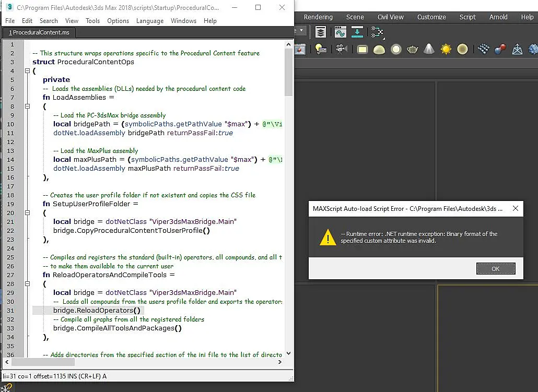
Task: Click the yellow sun light icon
Action: [446, 50]
